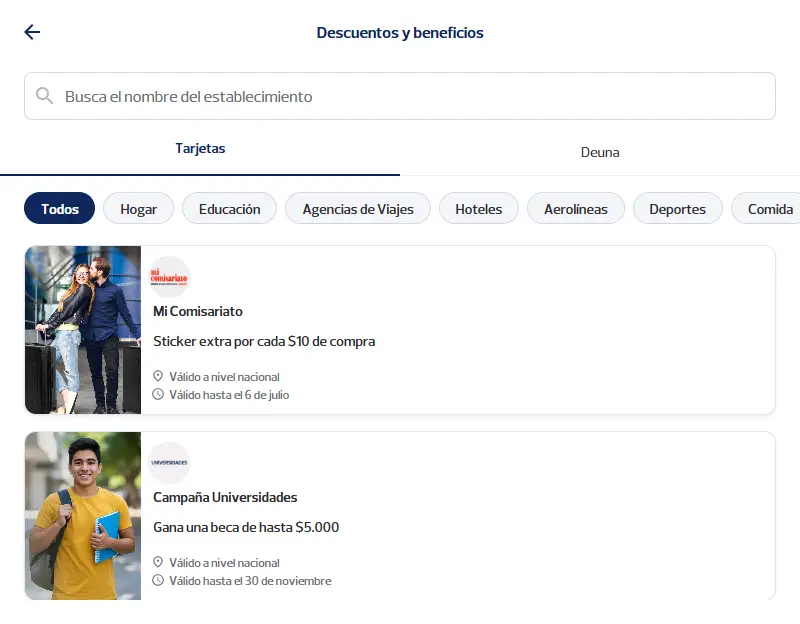This screenshot has height=624, width=800.
Task: Click 'Válido a nivel nacional' on Universidades card
Action: pos(224,562)
